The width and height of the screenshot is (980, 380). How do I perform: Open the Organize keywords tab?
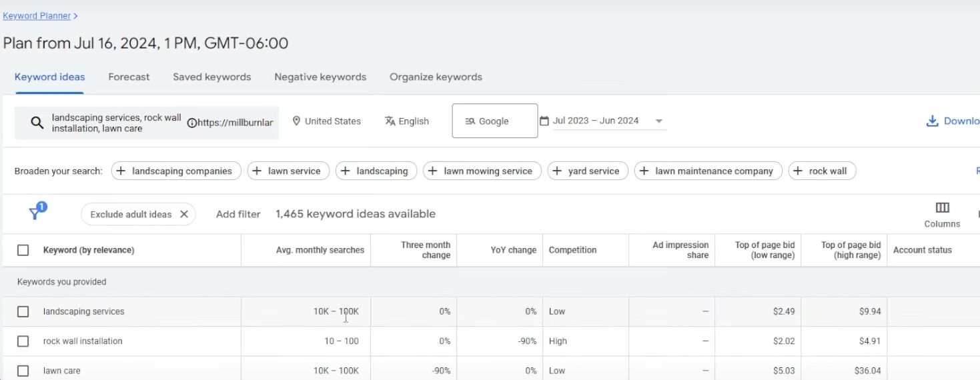click(x=436, y=77)
